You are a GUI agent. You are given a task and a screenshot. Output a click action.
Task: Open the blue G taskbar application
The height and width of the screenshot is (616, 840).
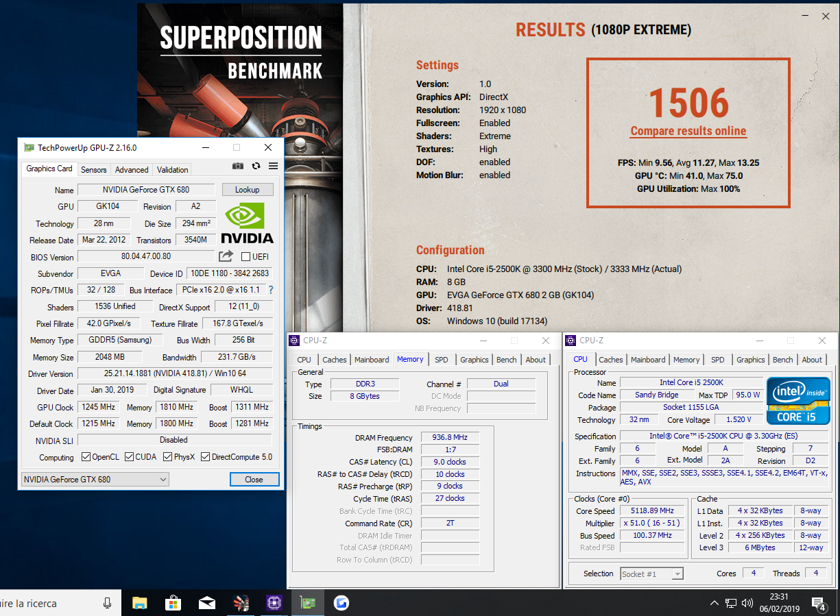pyautogui.click(x=341, y=603)
